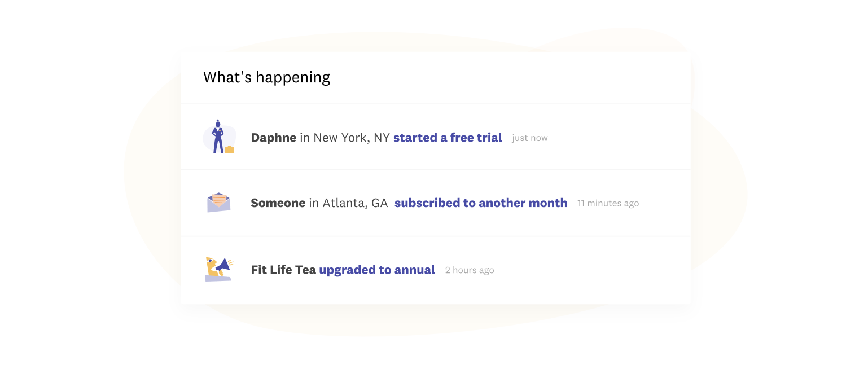The width and height of the screenshot is (868, 365).
Task: Open the 'started a free trial' link
Action: [448, 138]
